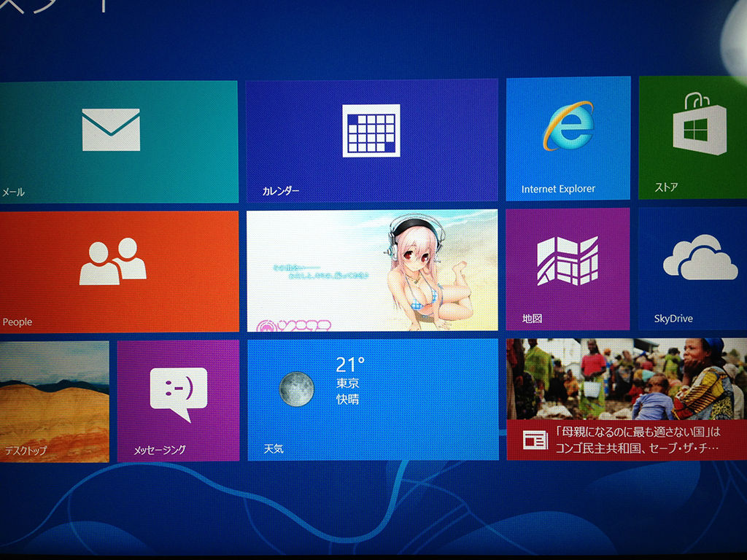This screenshot has height=560, width=747.
Task: Click the 天気 tile label
Action: pos(274,448)
